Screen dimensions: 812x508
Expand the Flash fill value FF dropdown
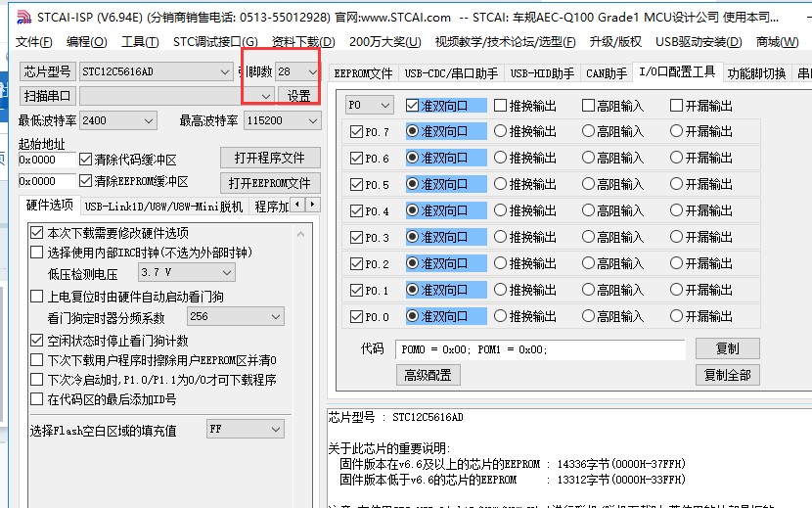tap(276, 430)
